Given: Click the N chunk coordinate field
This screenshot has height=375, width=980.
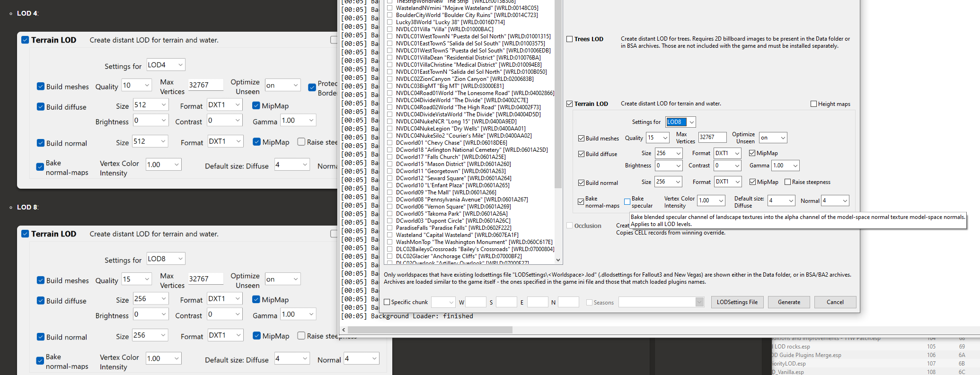Looking at the screenshot, I should 568,302.
